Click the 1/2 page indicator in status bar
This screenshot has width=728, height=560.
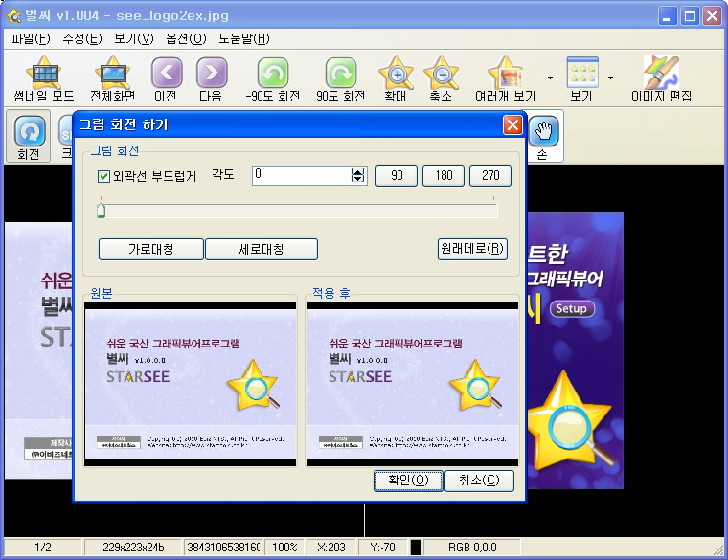click(43, 548)
